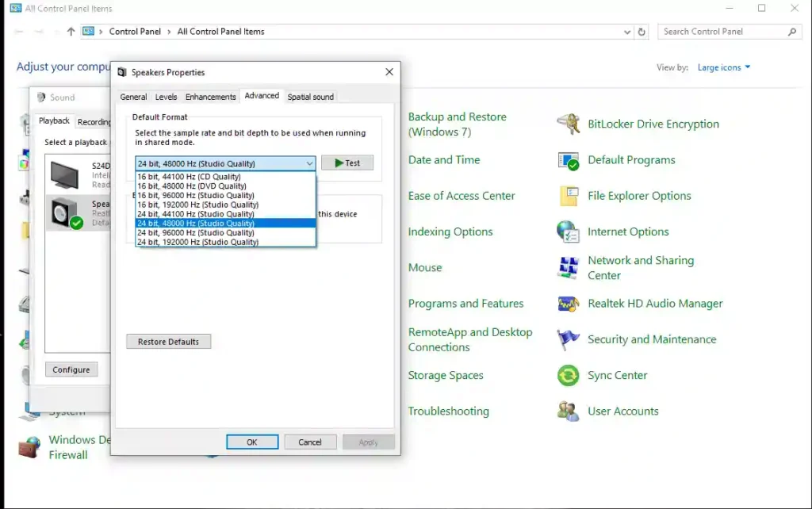This screenshot has width=812, height=509.
Task: Switch to the Levels tab
Action: coord(166,97)
